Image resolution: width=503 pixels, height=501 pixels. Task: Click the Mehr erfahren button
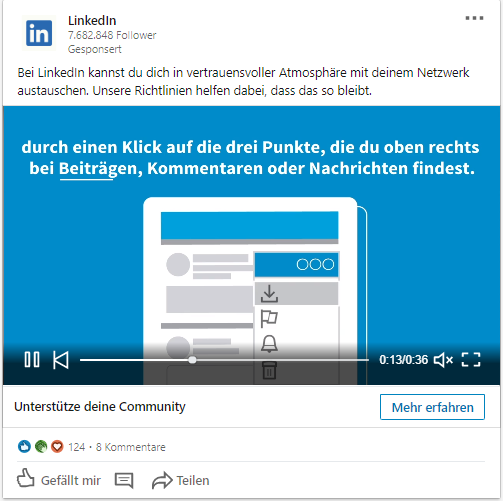tap(432, 407)
